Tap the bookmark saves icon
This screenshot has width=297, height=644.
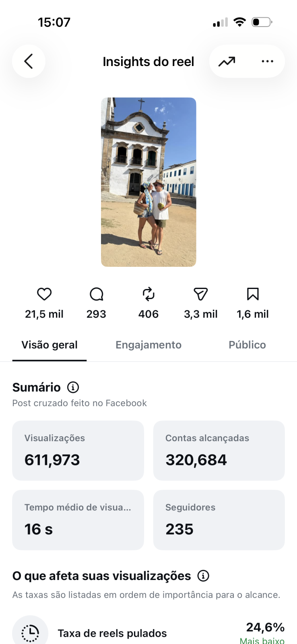click(x=253, y=294)
